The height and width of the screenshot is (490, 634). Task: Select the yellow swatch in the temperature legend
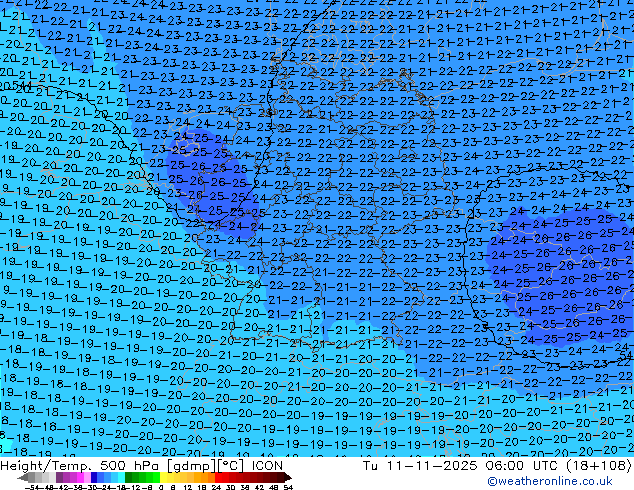pyautogui.click(x=163, y=477)
